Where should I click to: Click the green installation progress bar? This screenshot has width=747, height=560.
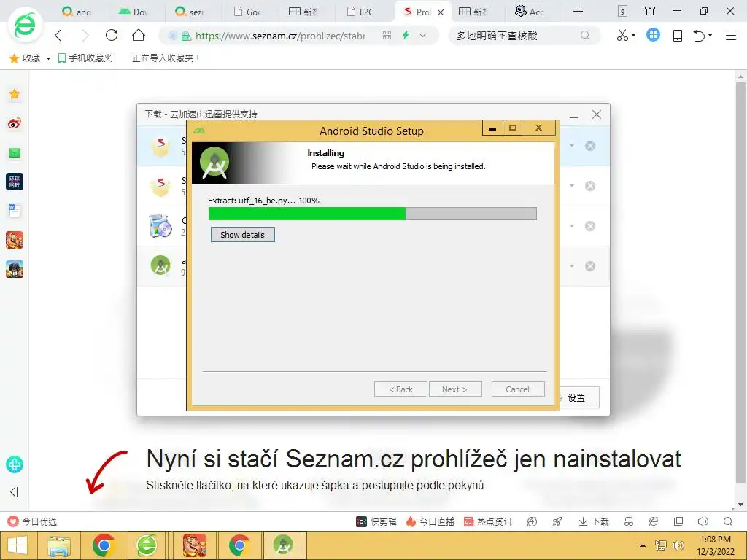tap(372, 214)
